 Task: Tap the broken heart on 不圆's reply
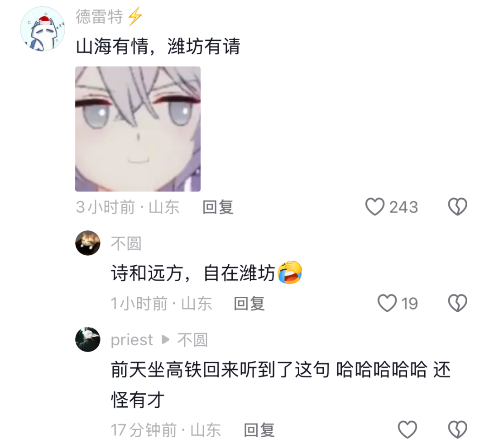457,303
